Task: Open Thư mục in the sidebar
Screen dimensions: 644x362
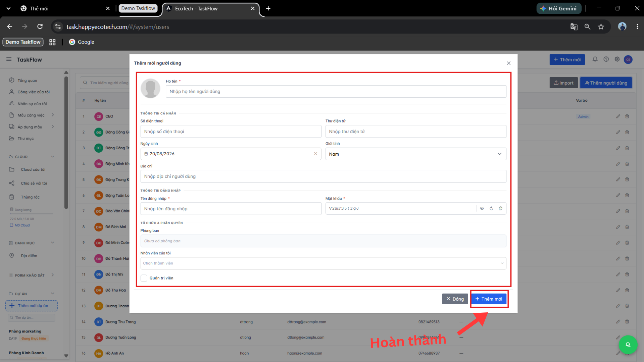Action: click(x=26, y=139)
